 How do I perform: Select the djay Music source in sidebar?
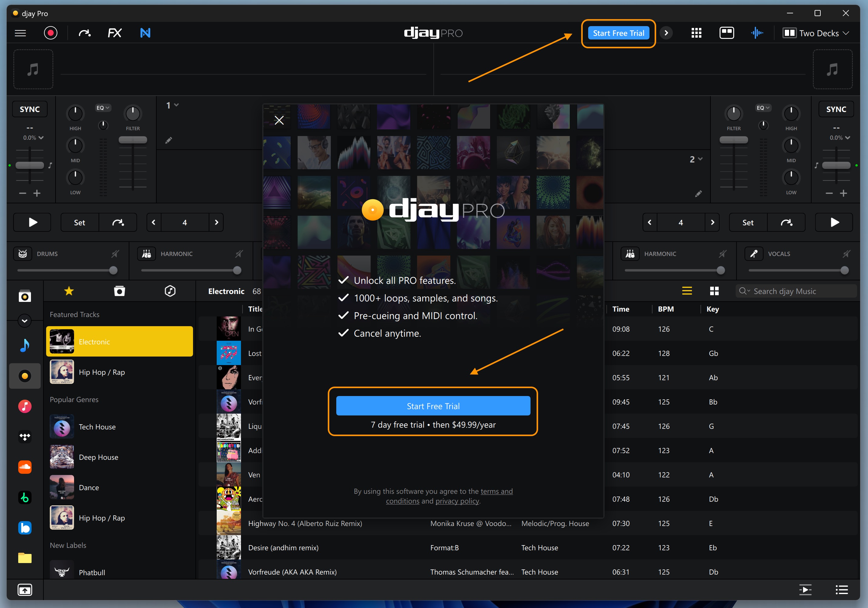[x=25, y=376]
